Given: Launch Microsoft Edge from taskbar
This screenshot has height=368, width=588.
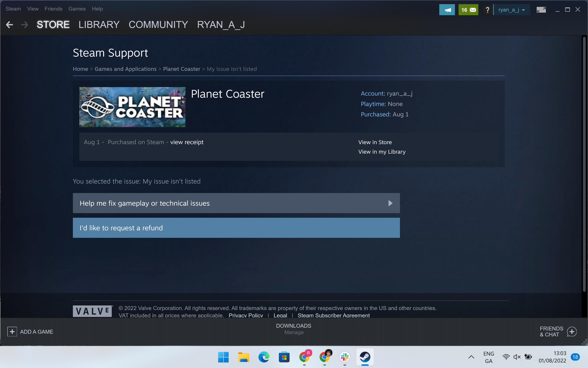Looking at the screenshot, I should point(264,357).
